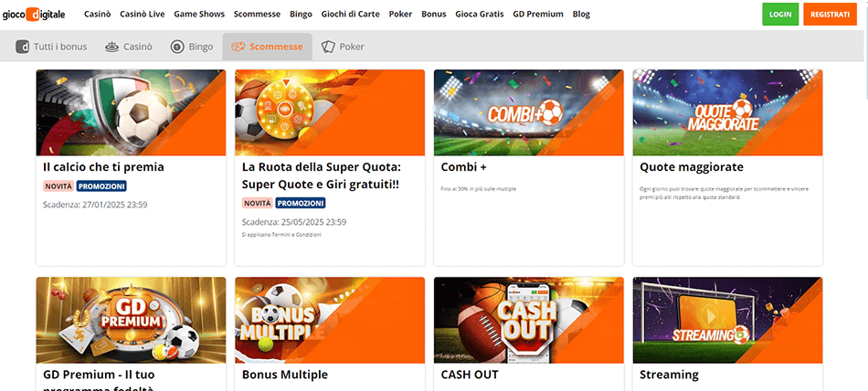Open the Casinò bonus tab icon
868x391 pixels.
[111, 47]
